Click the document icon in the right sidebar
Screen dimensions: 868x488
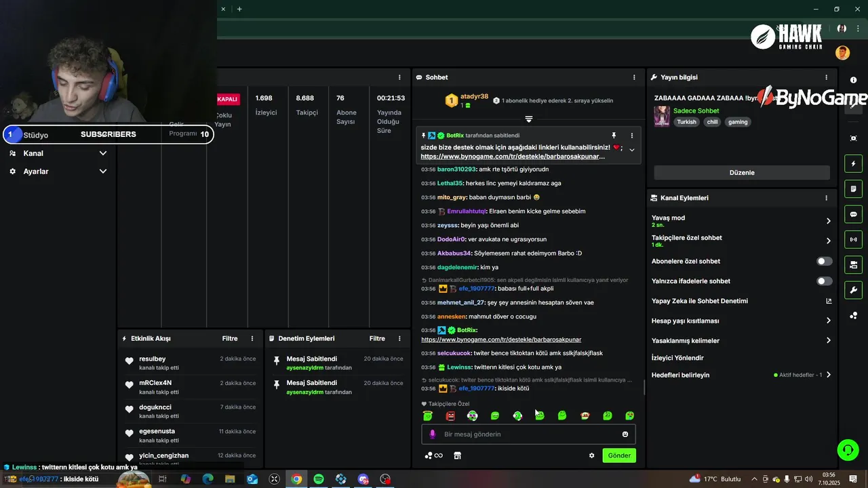(x=853, y=188)
